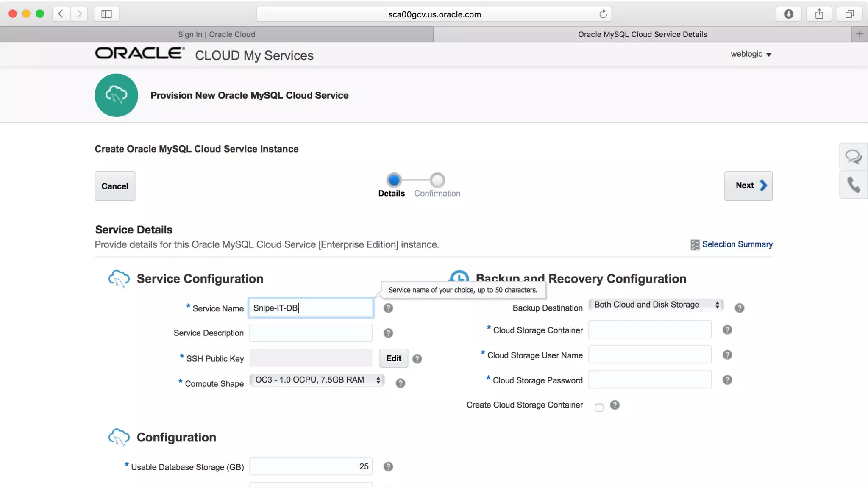Click the chat bubble icon on right edge
868x488 pixels.
click(853, 157)
